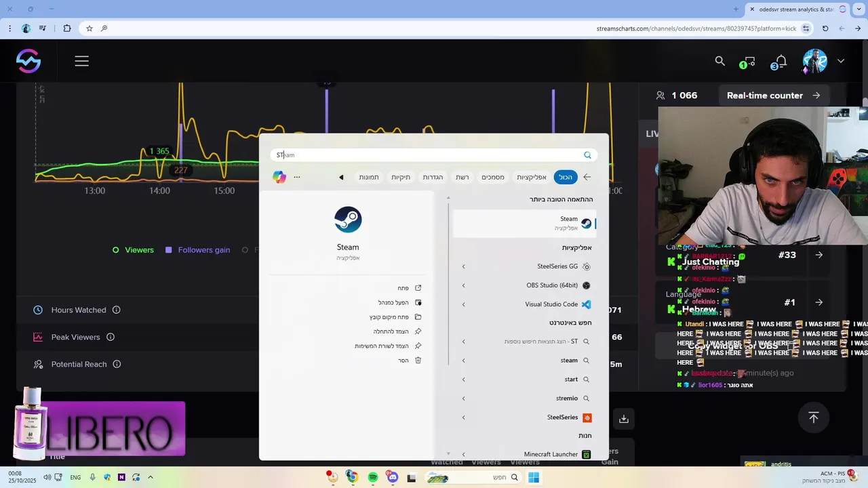
Task: Expand the 'start' web search chevron
Action: [x=464, y=380]
